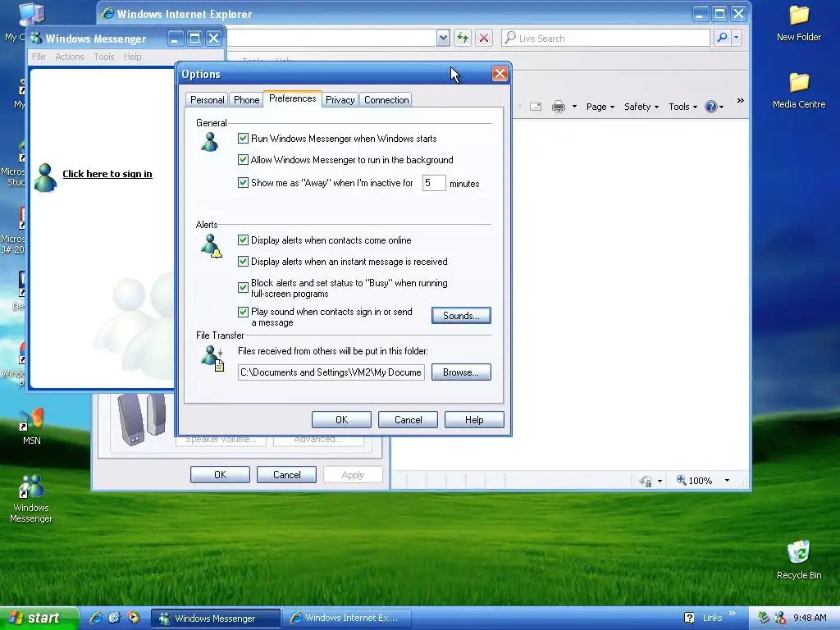This screenshot has width=840, height=630.
Task: Browse for file transfer folder
Action: click(x=461, y=372)
